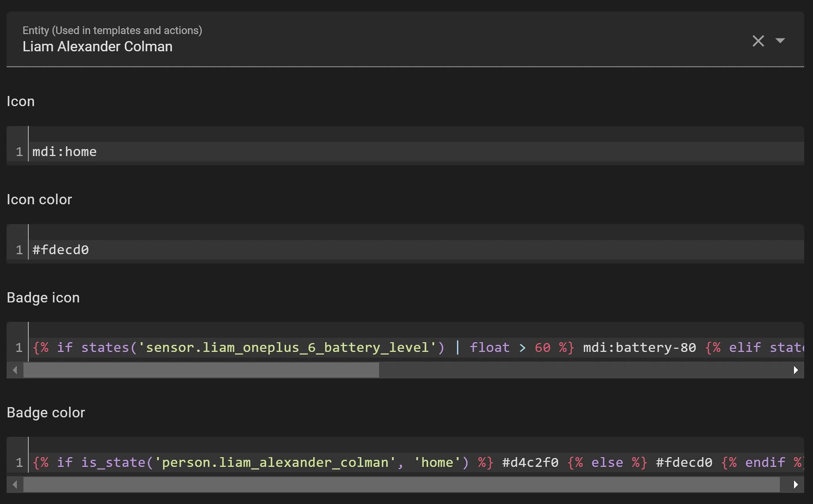Click 'sensor.liam_oneplus_6_battery_level' in the Badge icon code

pyautogui.click(x=288, y=347)
